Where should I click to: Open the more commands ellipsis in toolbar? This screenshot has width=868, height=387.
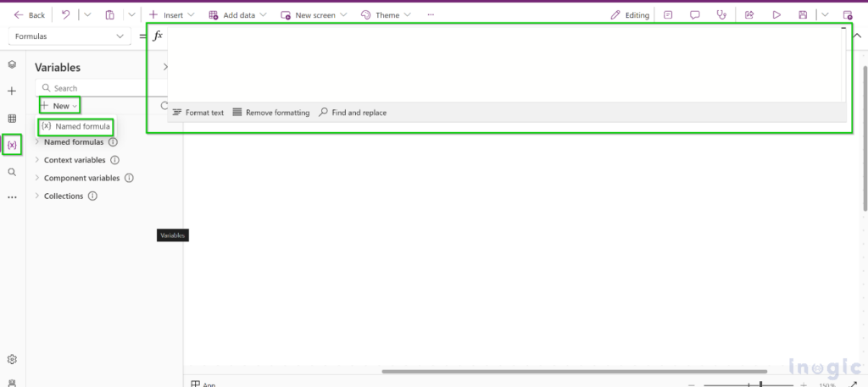[431, 15]
